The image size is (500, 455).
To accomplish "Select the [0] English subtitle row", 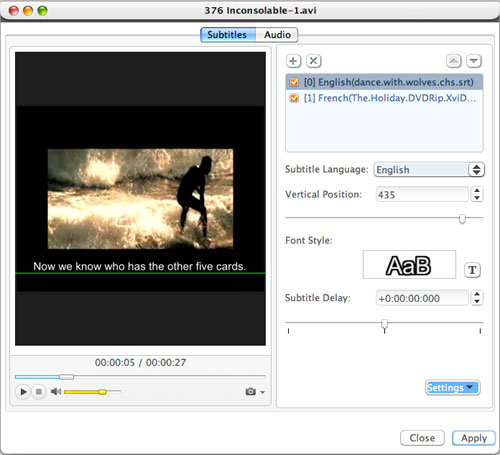I will point(384,82).
